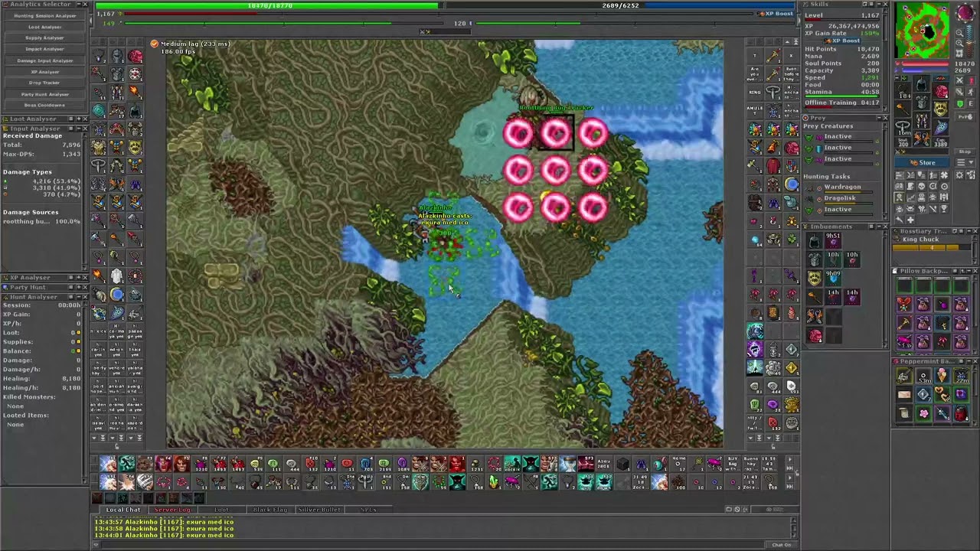The height and width of the screenshot is (551, 980).
Task: Open the Store button
Action: 922,162
